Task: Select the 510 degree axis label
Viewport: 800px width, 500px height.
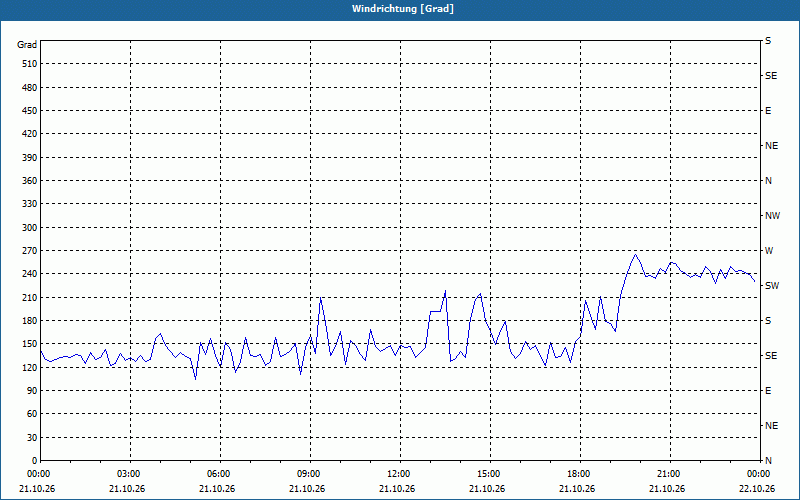Action: click(30, 64)
